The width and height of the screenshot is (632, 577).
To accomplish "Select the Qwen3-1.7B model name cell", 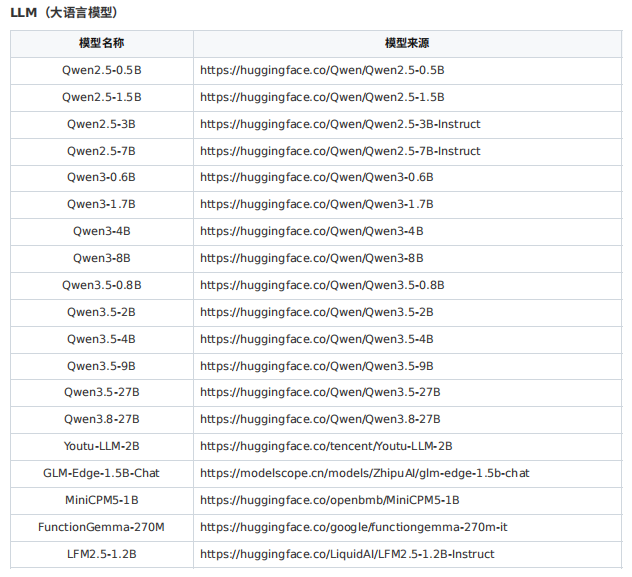I will 102,205.
